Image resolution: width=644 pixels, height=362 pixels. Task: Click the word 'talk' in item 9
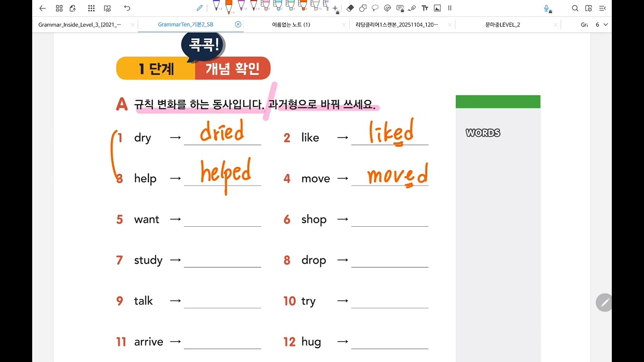click(143, 301)
